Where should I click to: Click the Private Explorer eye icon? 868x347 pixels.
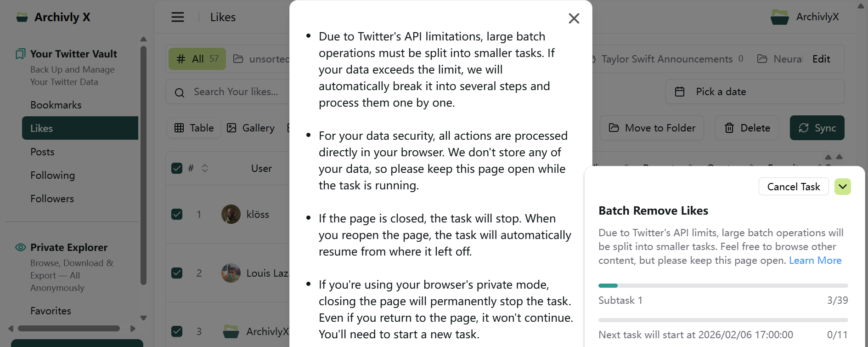[x=21, y=247]
